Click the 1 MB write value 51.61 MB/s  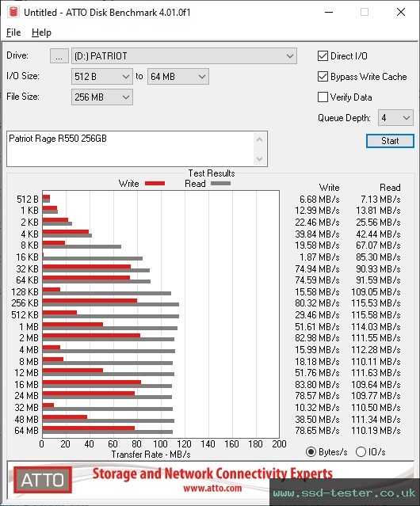click(317, 327)
